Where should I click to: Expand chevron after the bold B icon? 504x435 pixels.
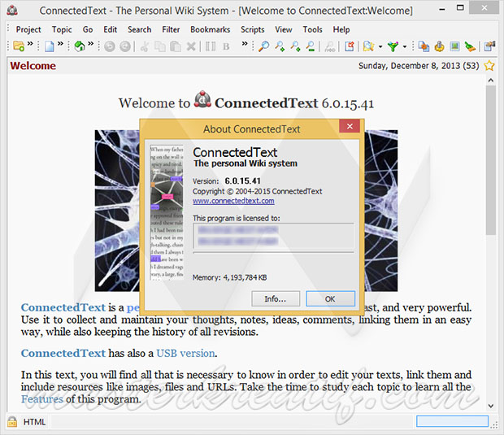(245, 43)
